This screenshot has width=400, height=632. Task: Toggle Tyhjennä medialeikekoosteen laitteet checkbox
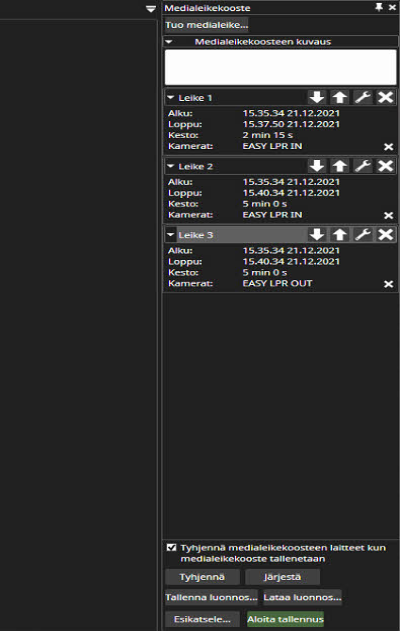click(x=171, y=547)
